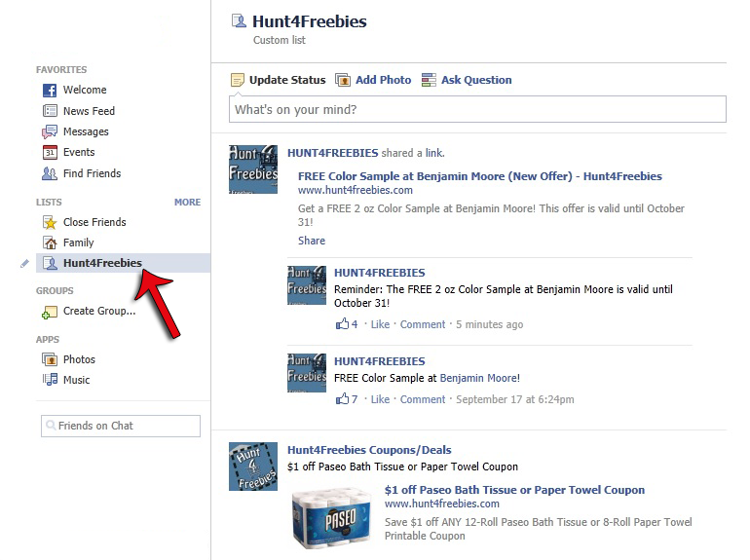
Task: Click the What's on your mind field
Action: point(477,109)
